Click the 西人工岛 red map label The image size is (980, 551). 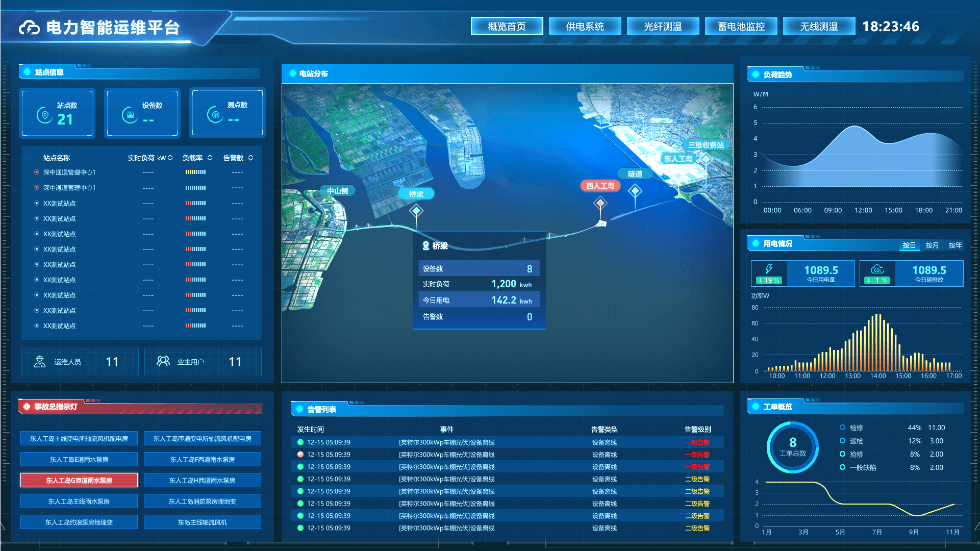click(600, 186)
